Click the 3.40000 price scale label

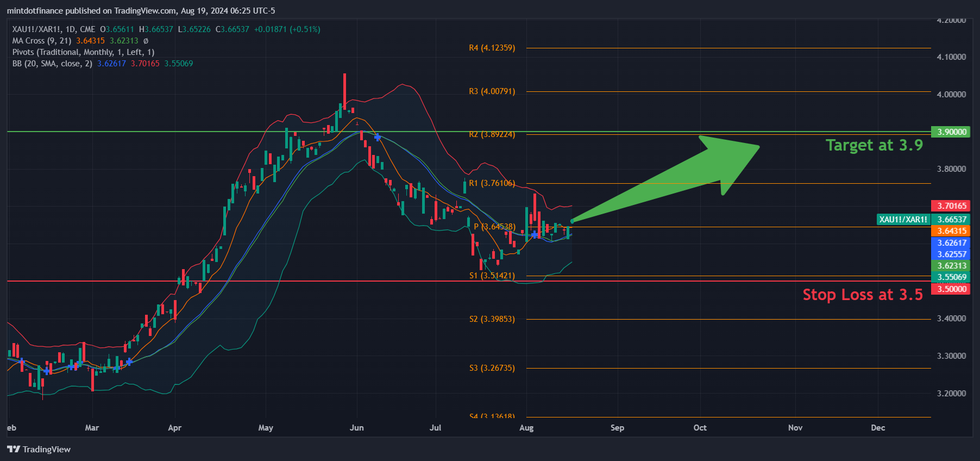tap(952, 319)
